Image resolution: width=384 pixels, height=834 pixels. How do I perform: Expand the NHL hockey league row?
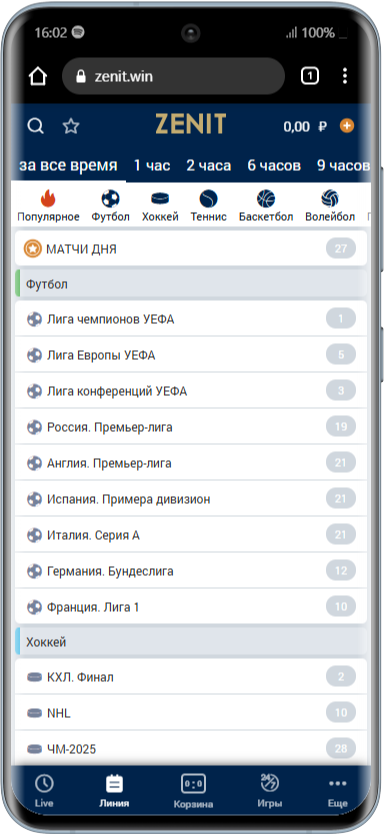(190, 713)
